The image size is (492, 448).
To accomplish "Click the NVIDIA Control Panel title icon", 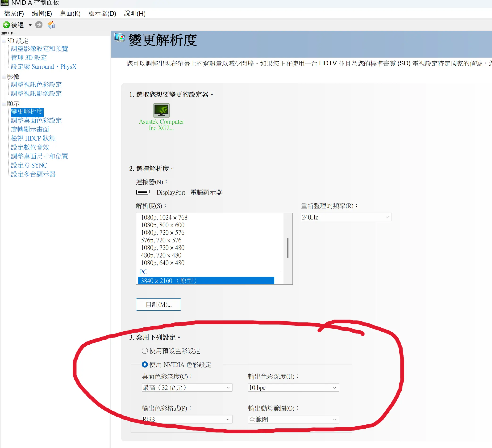I will pos(5,3).
